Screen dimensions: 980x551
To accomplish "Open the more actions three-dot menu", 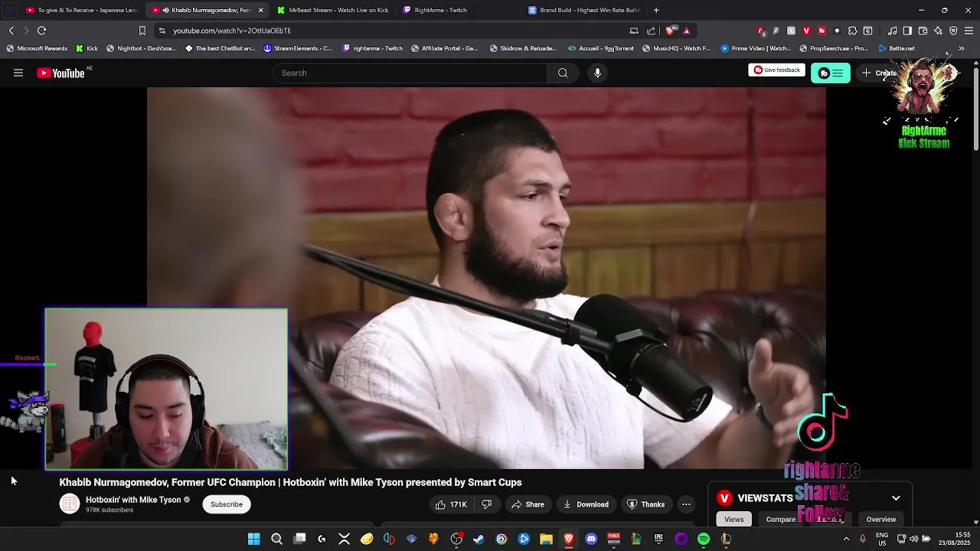I will pos(686,504).
